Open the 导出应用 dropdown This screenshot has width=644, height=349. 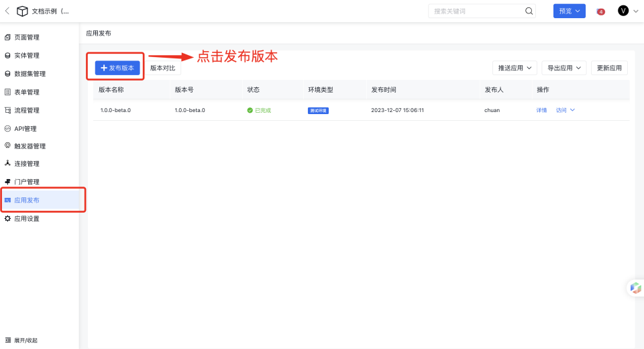[x=564, y=68]
